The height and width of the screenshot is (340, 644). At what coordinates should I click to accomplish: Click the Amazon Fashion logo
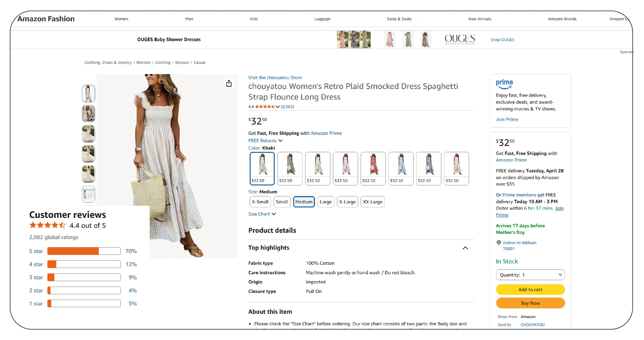(46, 19)
